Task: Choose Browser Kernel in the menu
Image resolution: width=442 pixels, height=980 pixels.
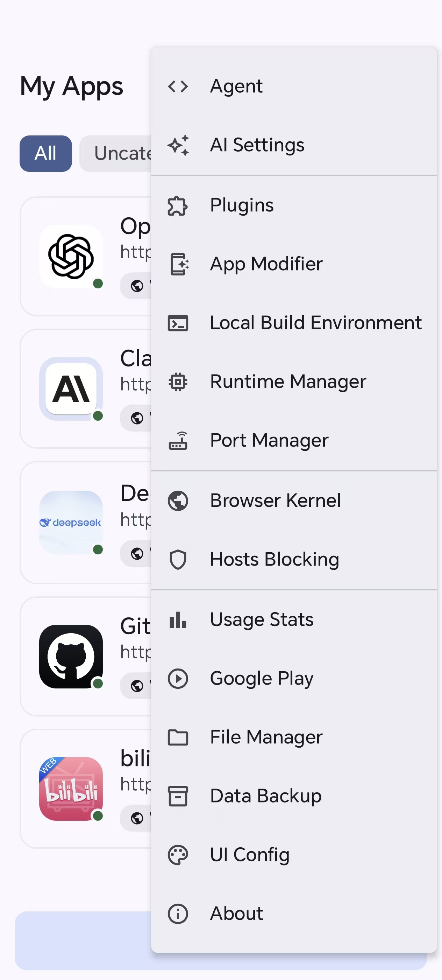Action: (294, 500)
